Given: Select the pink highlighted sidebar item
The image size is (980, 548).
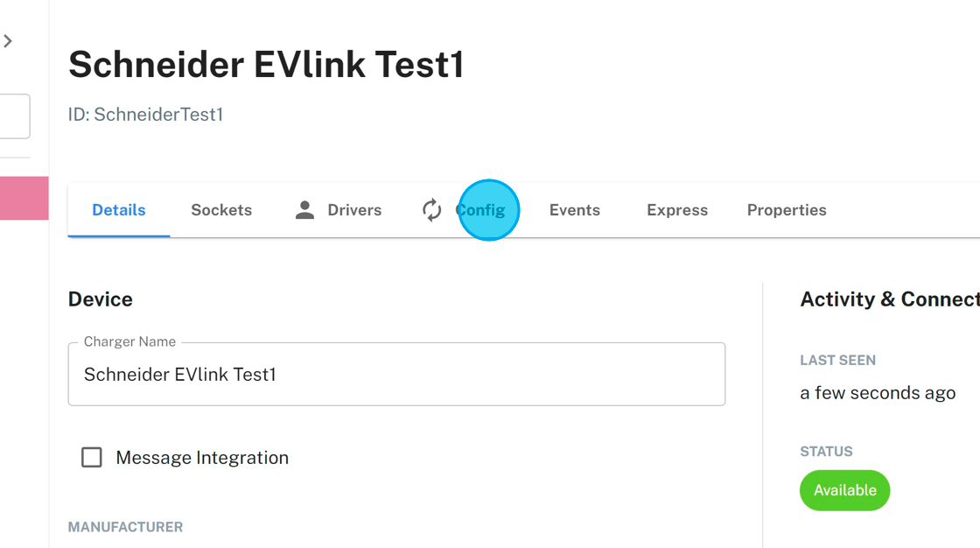Looking at the screenshot, I should 24,198.
